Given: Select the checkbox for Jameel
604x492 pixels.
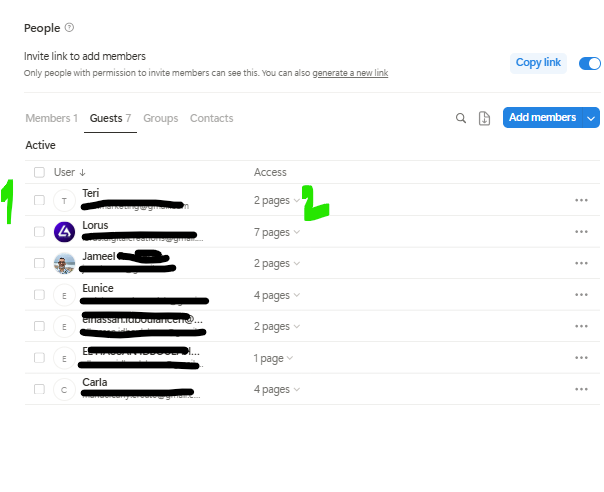Looking at the screenshot, I should [39, 263].
